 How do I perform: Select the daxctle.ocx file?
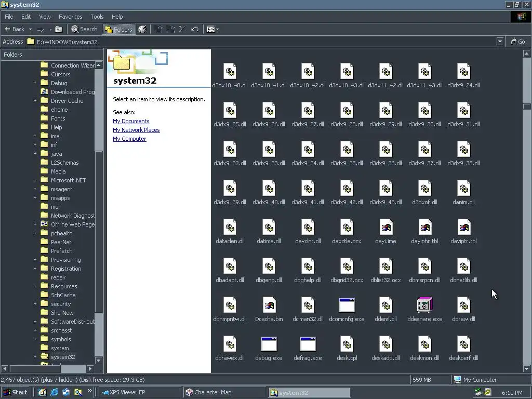(x=347, y=232)
